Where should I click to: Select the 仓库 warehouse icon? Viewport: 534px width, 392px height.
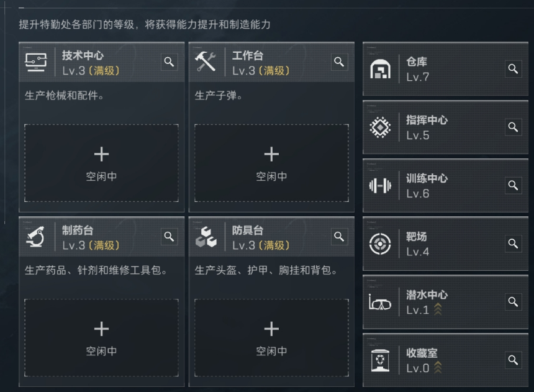point(380,69)
